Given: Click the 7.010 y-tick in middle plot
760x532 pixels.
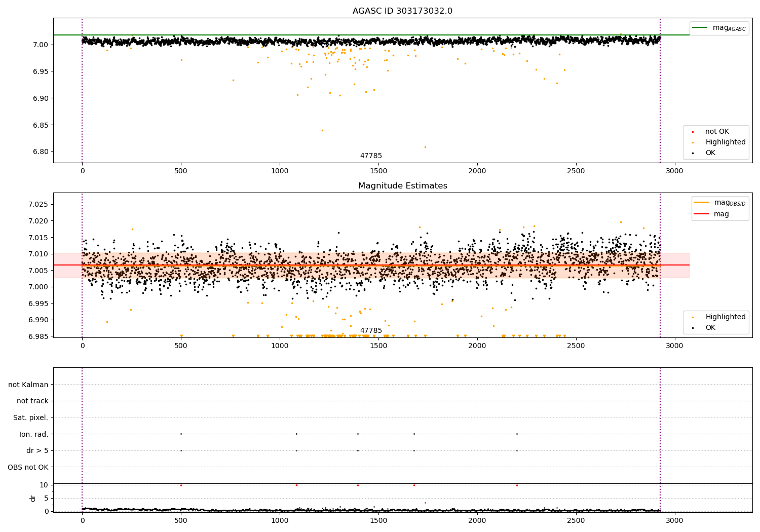Looking at the screenshot, I should click(x=39, y=254).
